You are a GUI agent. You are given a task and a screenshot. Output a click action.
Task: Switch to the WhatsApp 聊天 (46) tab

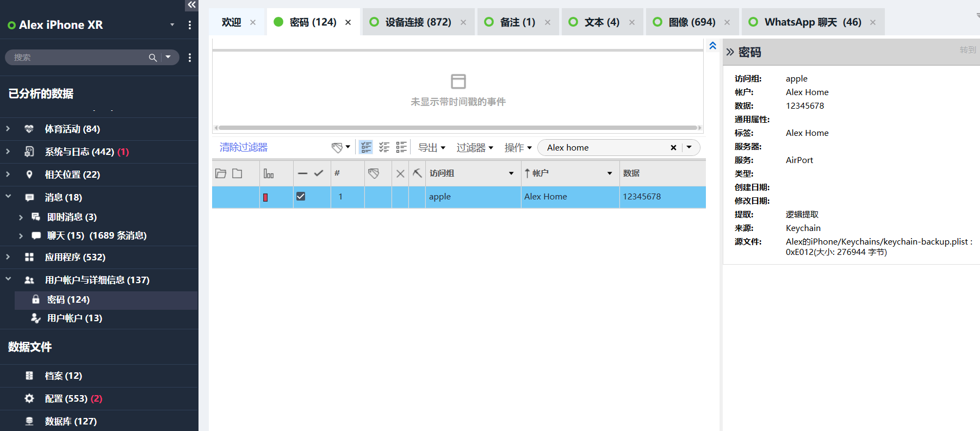click(813, 22)
